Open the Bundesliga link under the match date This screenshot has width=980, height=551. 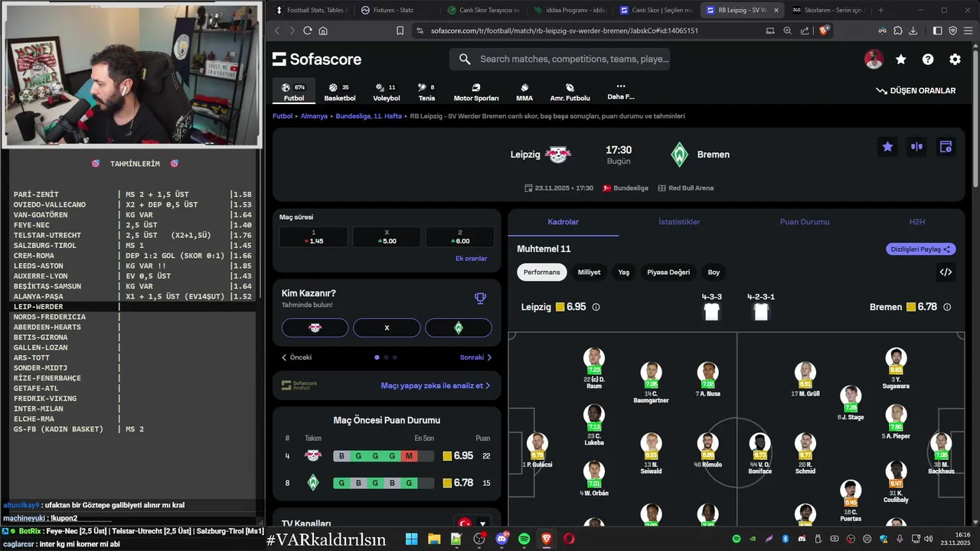[626, 187]
